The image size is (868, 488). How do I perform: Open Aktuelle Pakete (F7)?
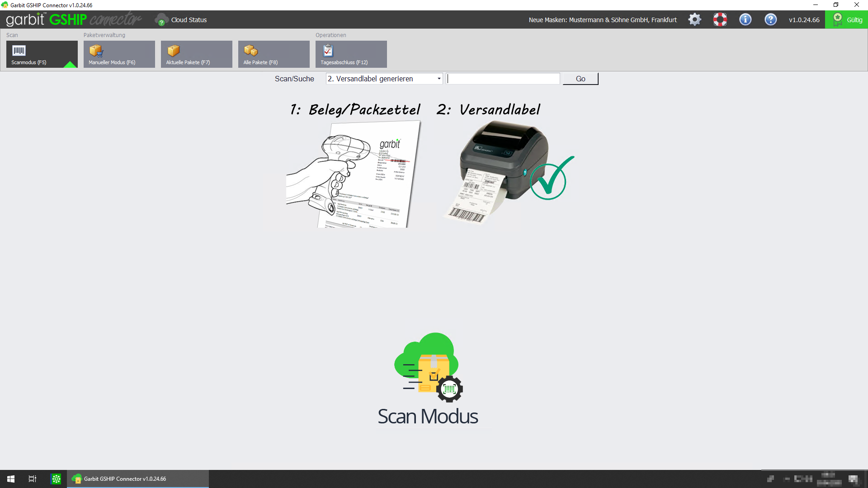(x=196, y=54)
